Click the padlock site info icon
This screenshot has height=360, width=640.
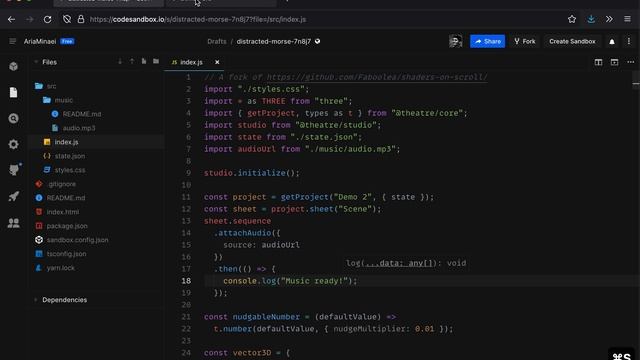click(81, 19)
